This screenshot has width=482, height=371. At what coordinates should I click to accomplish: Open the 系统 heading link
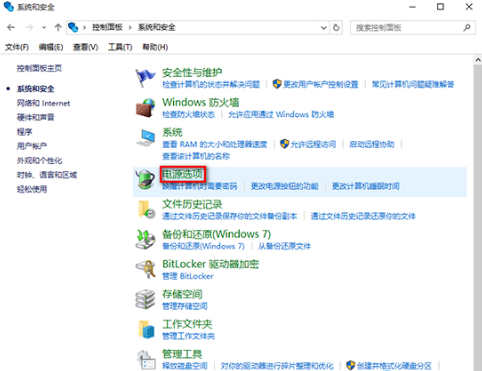click(x=172, y=132)
